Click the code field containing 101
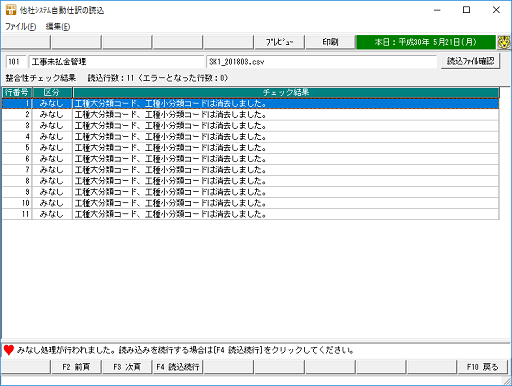Screen dimensions: 512x386 coord(16,62)
